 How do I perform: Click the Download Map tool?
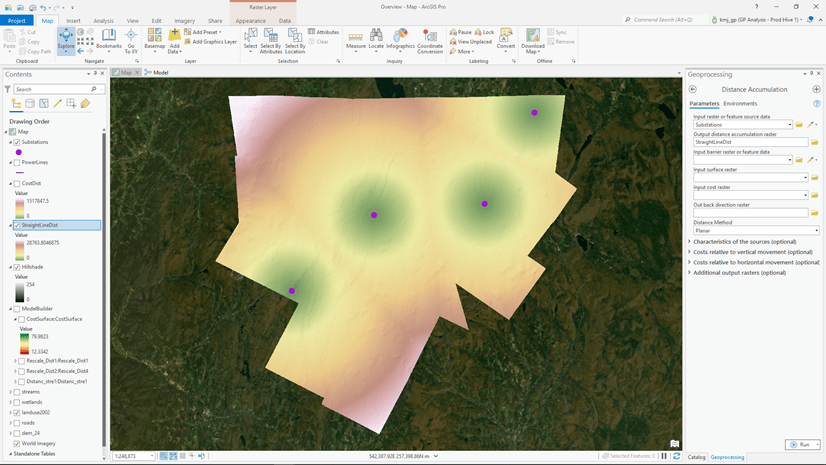[533, 41]
